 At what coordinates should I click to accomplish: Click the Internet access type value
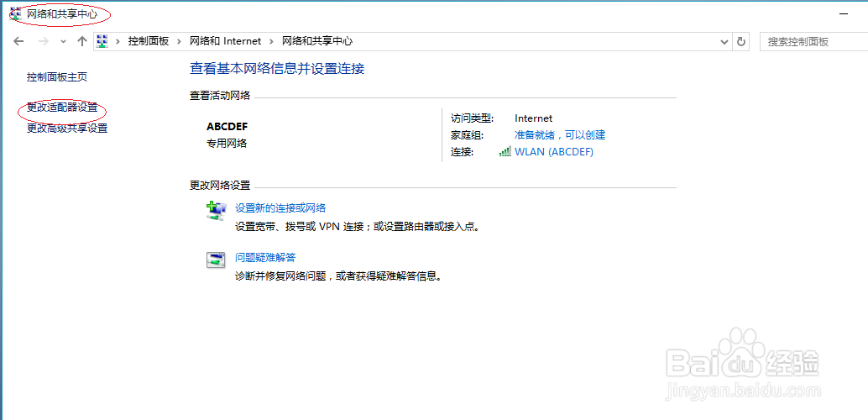pos(534,118)
